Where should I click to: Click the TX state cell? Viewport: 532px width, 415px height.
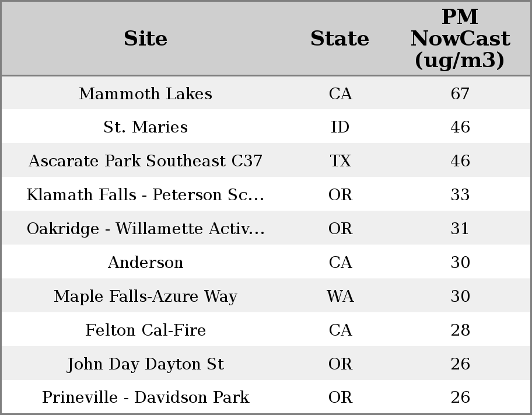(340, 161)
